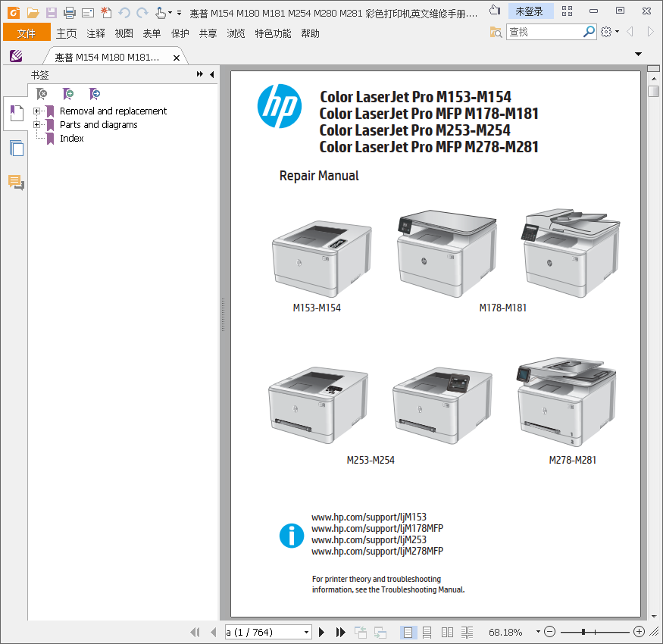Open the www.hp.com/support/ljM278MFP link
This screenshot has height=644, width=663.
(x=377, y=552)
